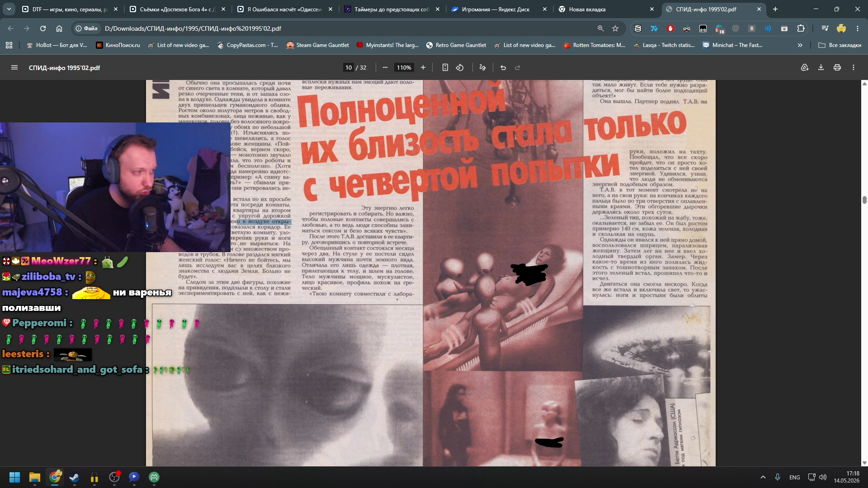The image size is (868, 488).
Task: Activate the PDF draw annotation tool
Action: pyautogui.click(x=483, y=67)
